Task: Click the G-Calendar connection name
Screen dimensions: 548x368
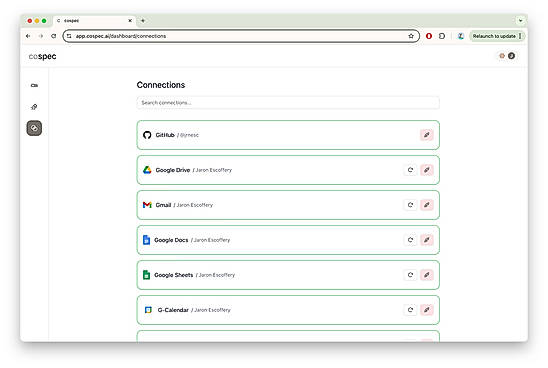Action: [173, 310]
